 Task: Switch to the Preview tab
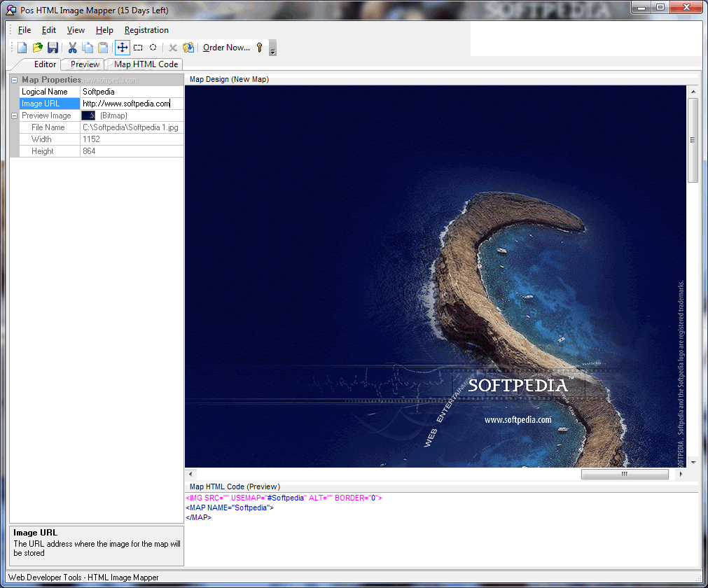(85, 64)
